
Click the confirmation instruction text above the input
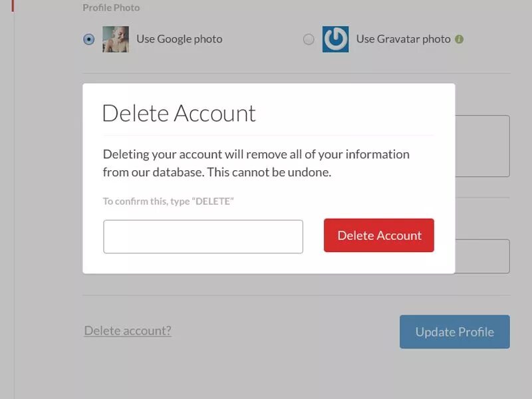click(x=168, y=200)
